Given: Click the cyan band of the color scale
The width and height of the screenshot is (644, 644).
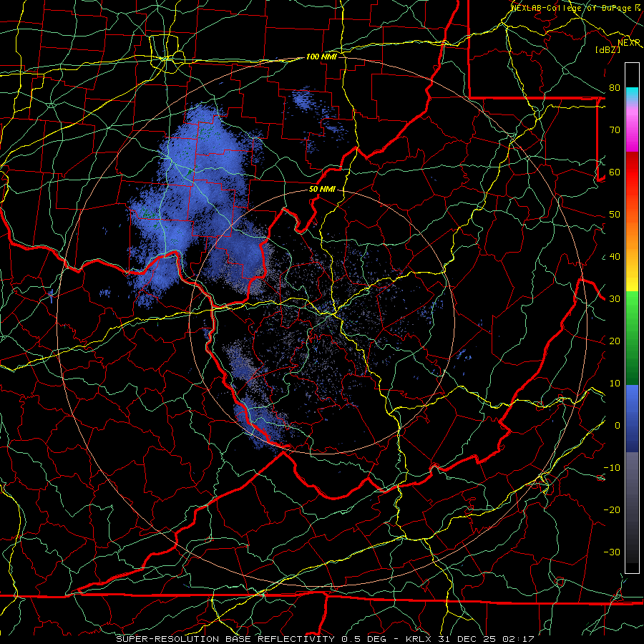Looking at the screenshot, I should (632, 94).
